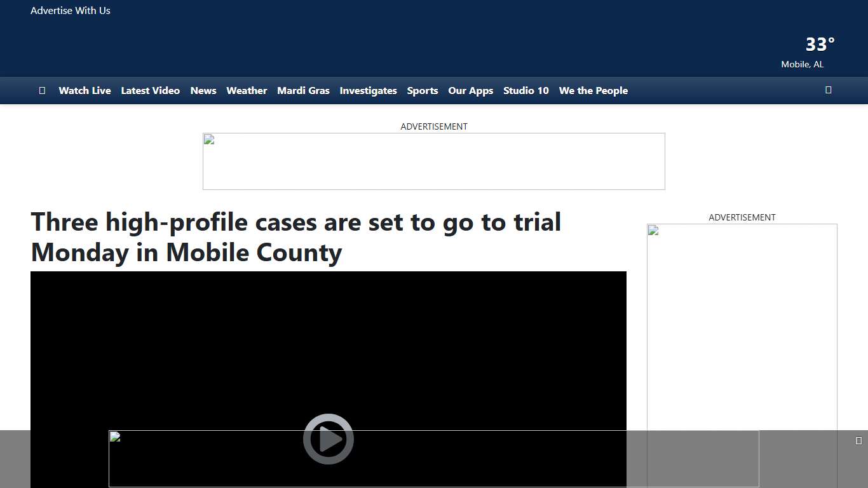Open the Sports section

423,90
